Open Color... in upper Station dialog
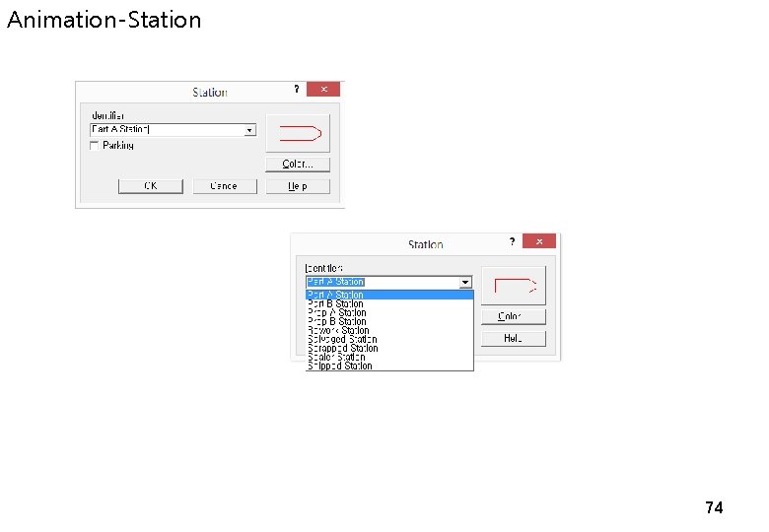This screenshot has width=769, height=532. click(x=298, y=165)
